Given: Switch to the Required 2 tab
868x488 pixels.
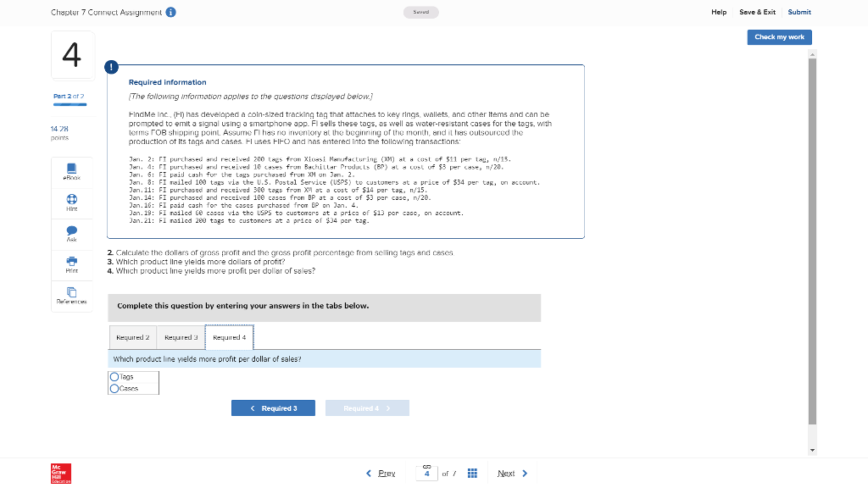Looking at the screenshot, I should (x=132, y=336).
